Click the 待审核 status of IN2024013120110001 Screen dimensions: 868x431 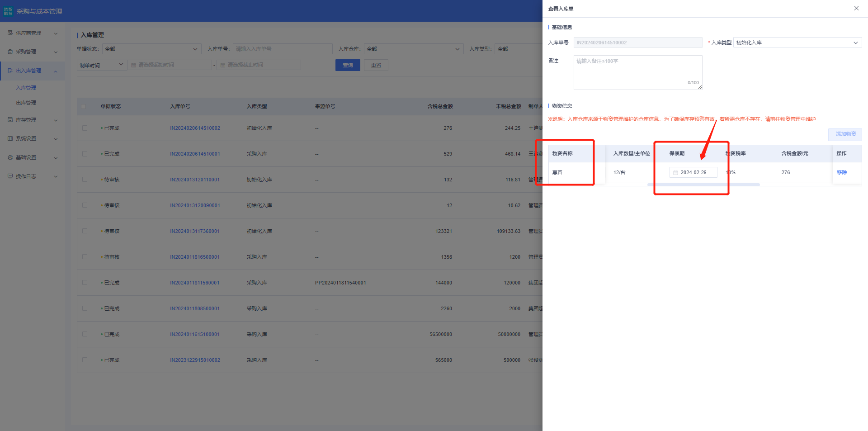click(x=112, y=180)
